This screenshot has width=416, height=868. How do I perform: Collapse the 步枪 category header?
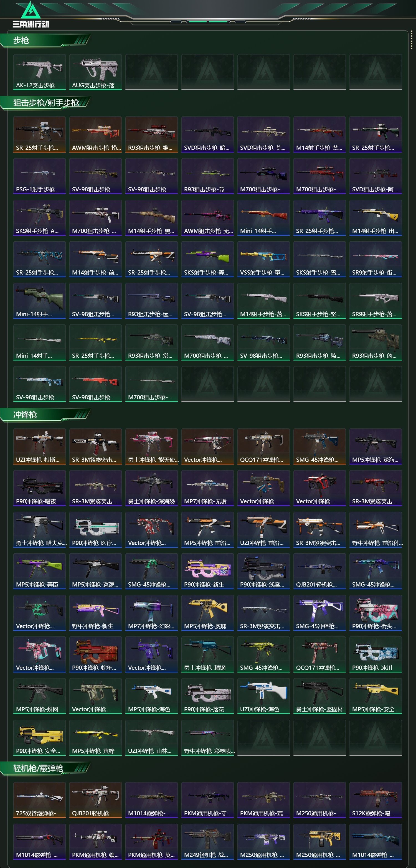(45, 40)
